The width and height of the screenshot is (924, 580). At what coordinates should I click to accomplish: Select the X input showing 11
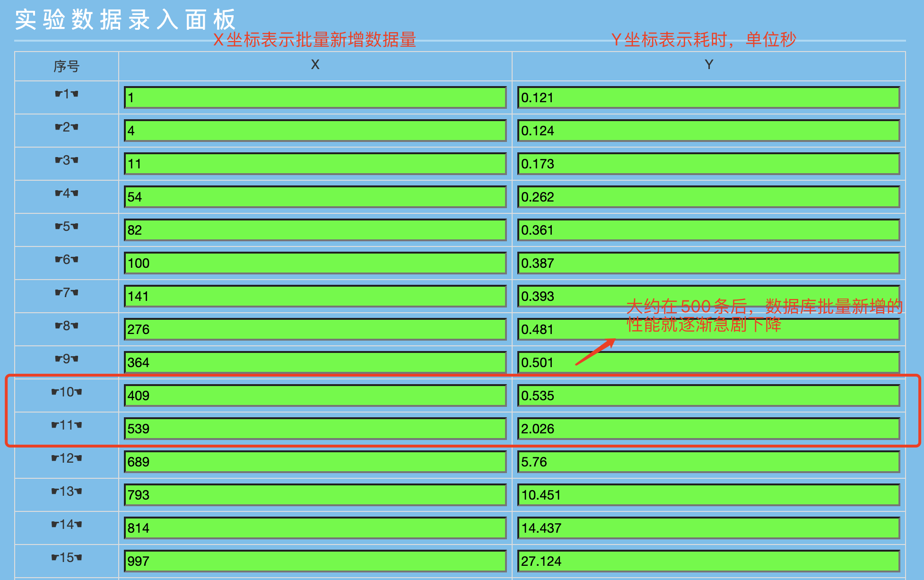coord(315,164)
